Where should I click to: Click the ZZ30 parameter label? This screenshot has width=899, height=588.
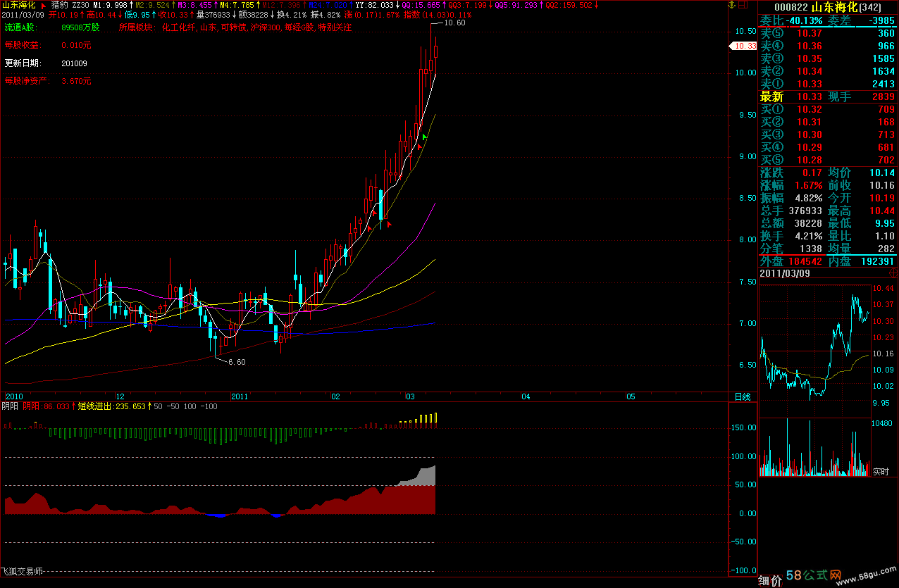tap(80, 5)
